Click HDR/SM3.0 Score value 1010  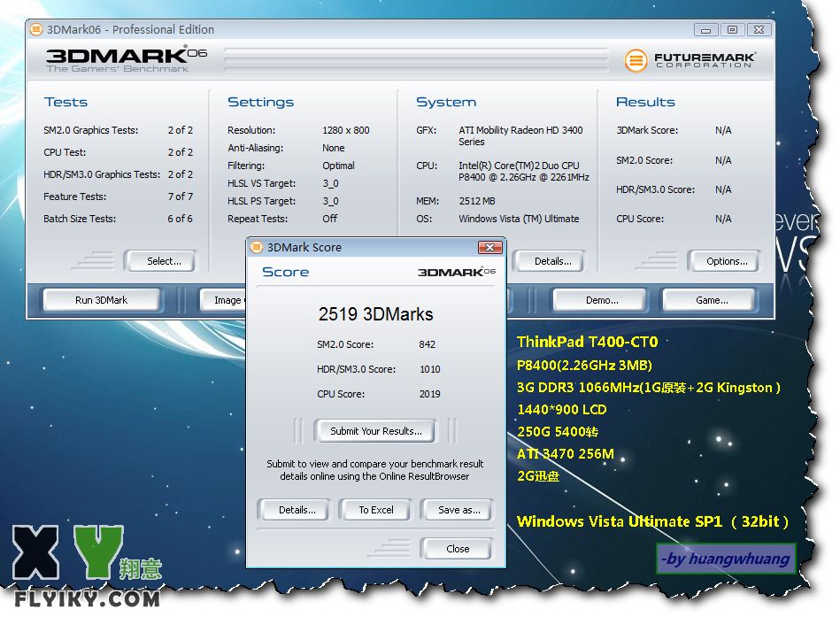click(x=429, y=369)
